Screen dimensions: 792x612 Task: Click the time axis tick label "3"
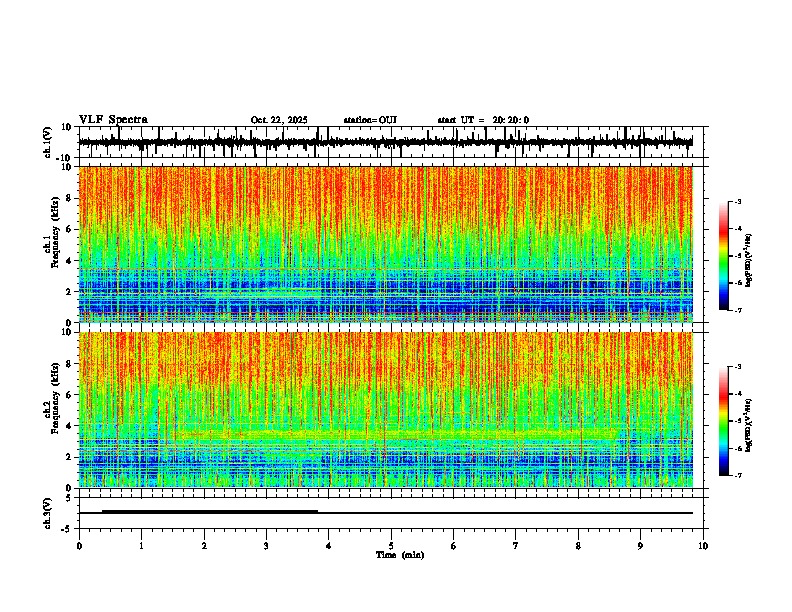266,546
